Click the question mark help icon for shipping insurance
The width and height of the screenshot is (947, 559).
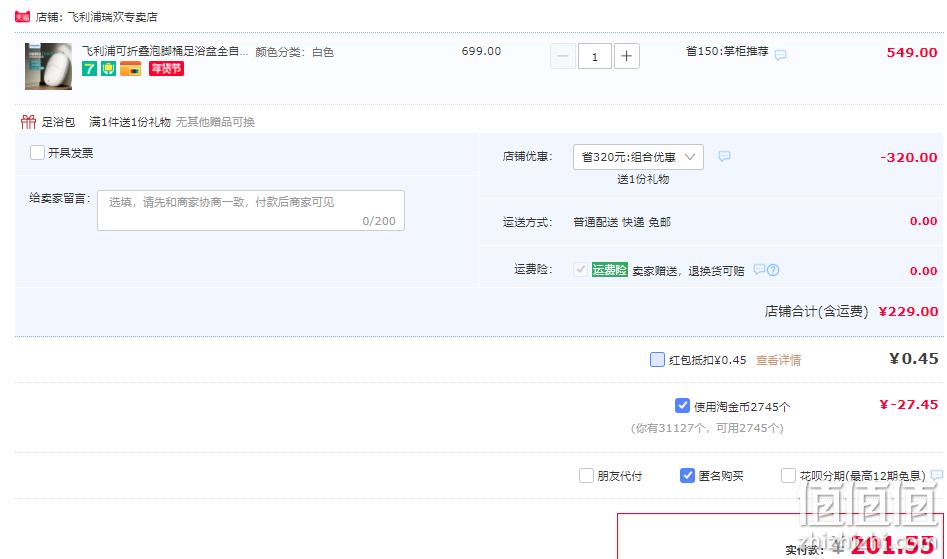(x=773, y=270)
